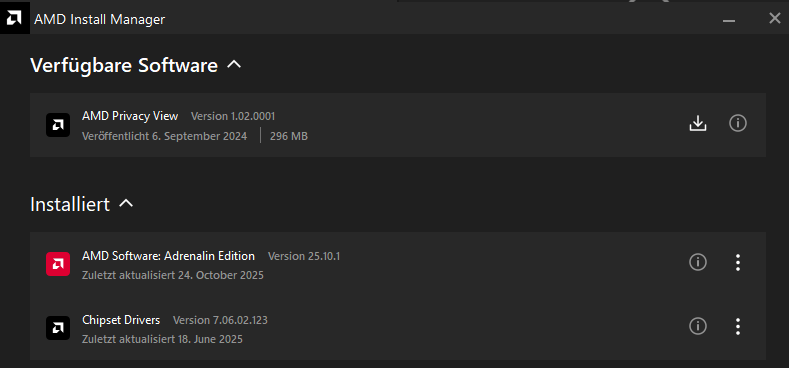Select the Chipset Drivers title
The image size is (789, 368).
[121, 320]
